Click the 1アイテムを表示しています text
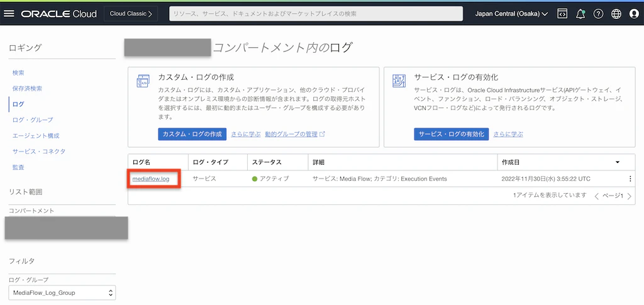644x305 pixels. 550,196
